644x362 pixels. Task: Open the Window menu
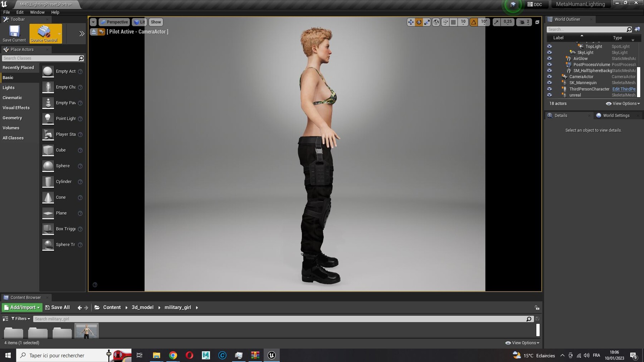pos(37,12)
